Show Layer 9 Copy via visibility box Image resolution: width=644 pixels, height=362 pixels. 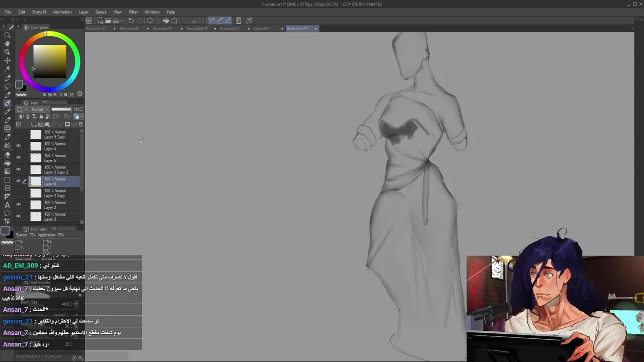coord(19,135)
